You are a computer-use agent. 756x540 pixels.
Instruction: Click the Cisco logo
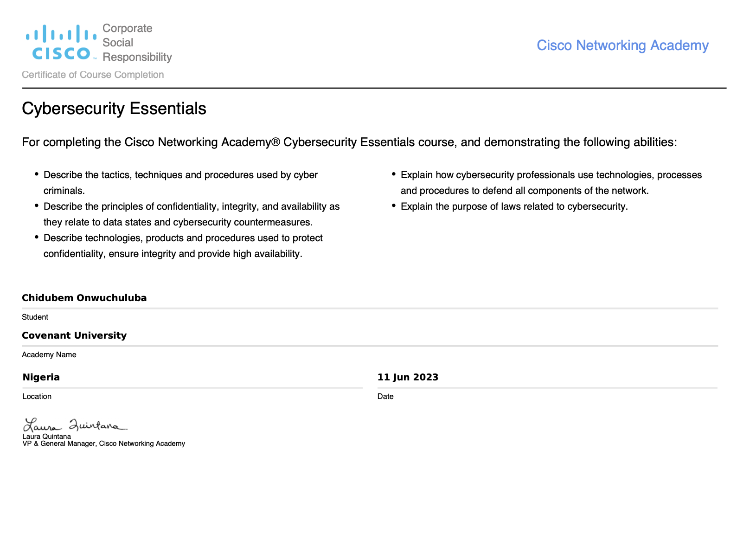point(61,43)
